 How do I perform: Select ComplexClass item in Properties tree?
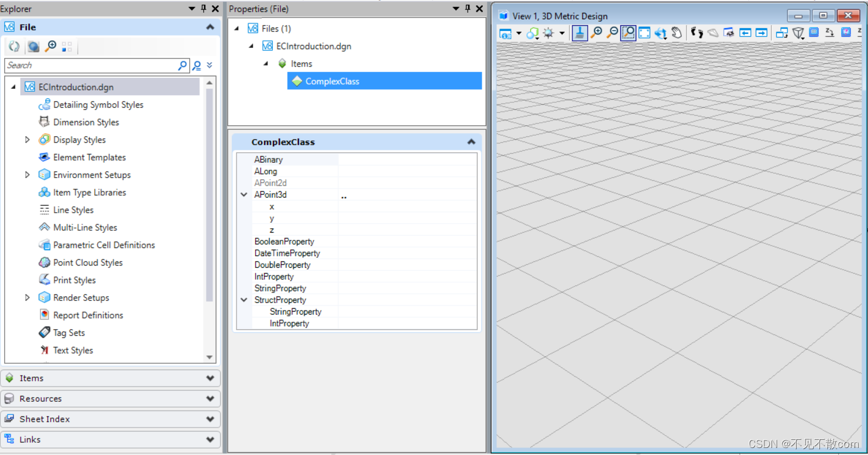pos(385,81)
